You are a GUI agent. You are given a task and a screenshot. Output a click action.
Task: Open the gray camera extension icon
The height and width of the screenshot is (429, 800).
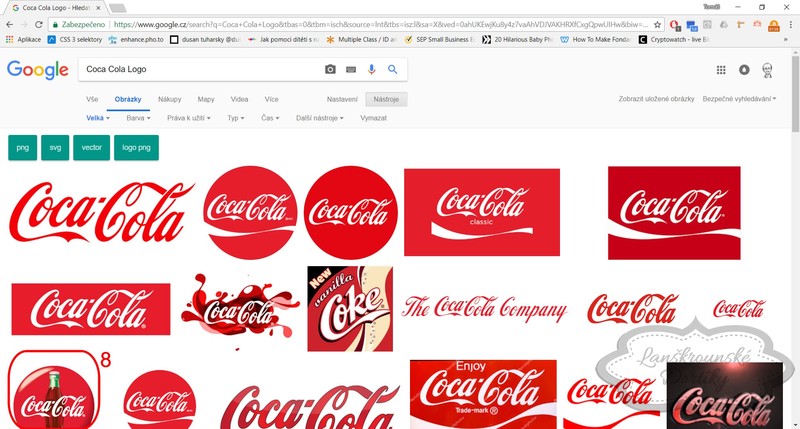point(707,24)
